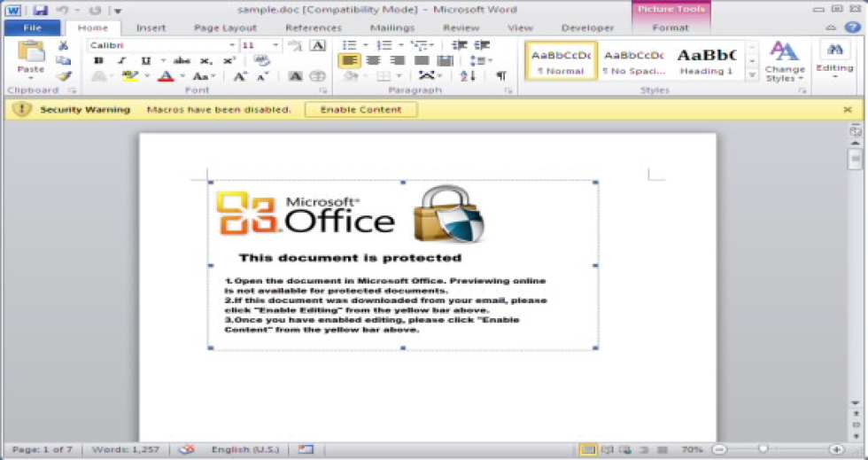
Task: Click the Increase Indent icon
Action: 482,45
